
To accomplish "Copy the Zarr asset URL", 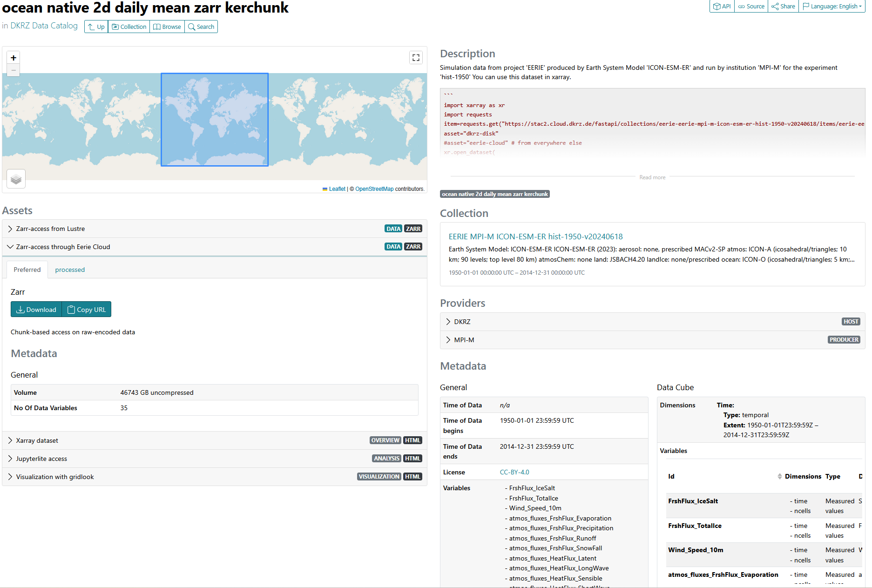I will coord(87,310).
